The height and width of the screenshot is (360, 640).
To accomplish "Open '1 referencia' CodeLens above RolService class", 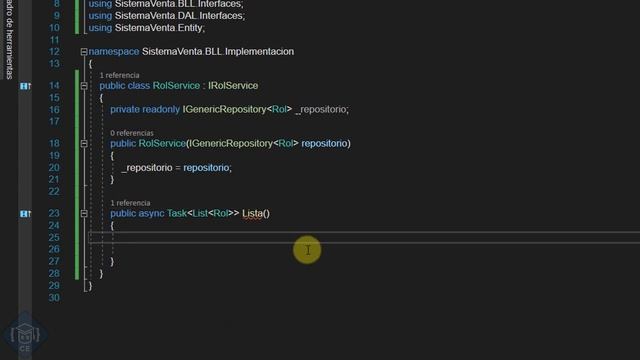I will tap(119, 75).
